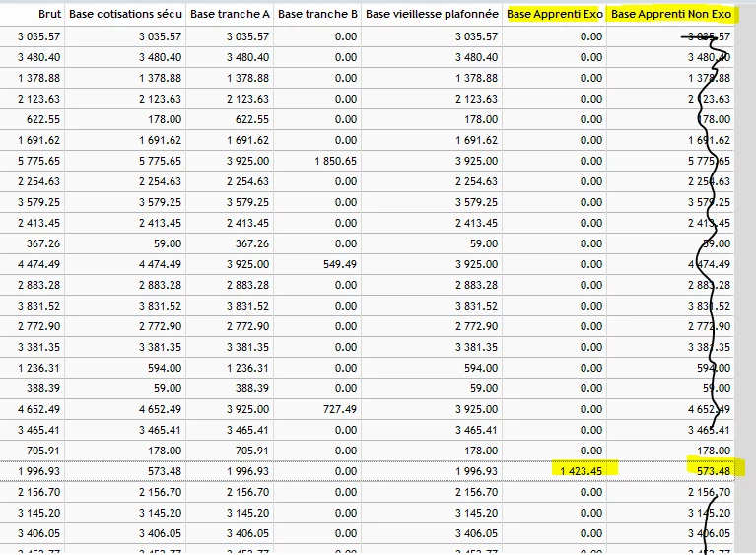Click the highlighted 1 423.45 Apprenti Exo cell
Screen dimensions: 756x555
581,471
